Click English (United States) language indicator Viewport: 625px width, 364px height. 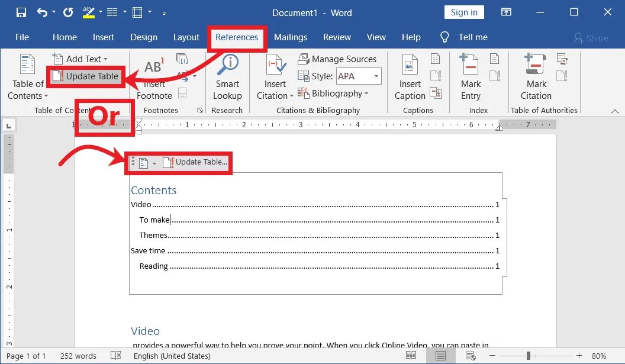point(172,356)
